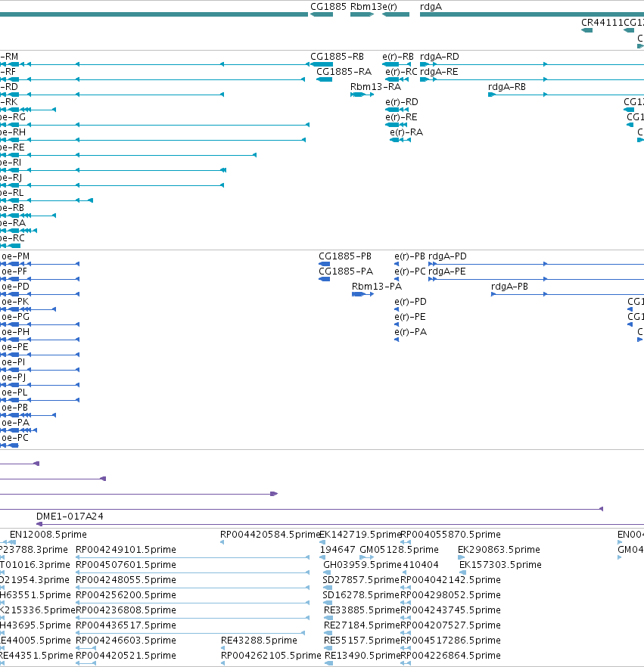
Task: Select the rdgA-RD transcript label
Action: pos(440,57)
